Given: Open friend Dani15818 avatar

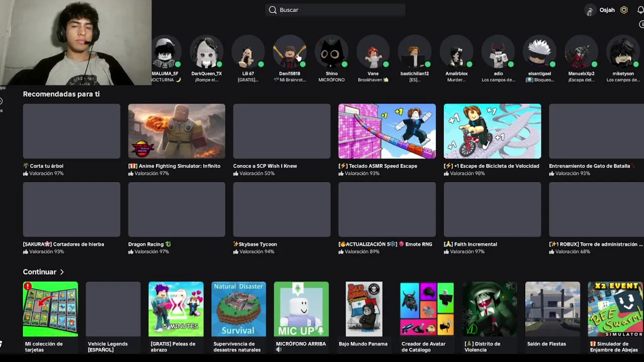Looking at the screenshot, I should [290, 52].
